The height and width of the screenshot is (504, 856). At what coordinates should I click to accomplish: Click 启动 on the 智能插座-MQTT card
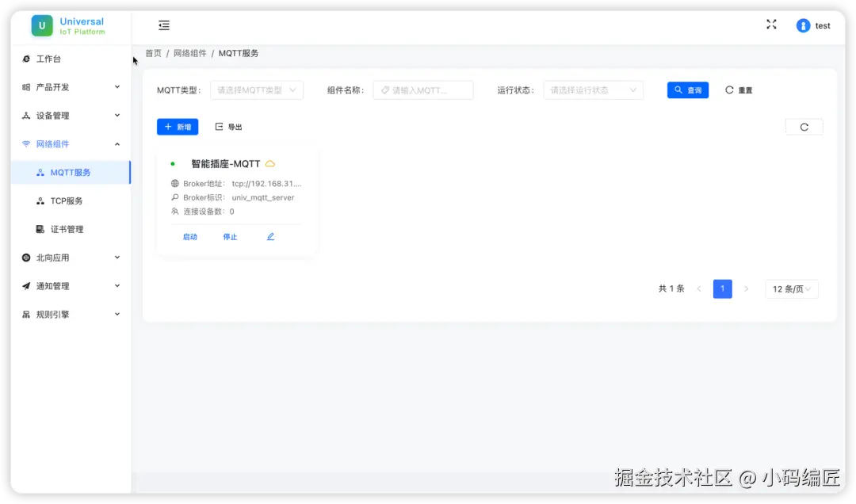(190, 237)
